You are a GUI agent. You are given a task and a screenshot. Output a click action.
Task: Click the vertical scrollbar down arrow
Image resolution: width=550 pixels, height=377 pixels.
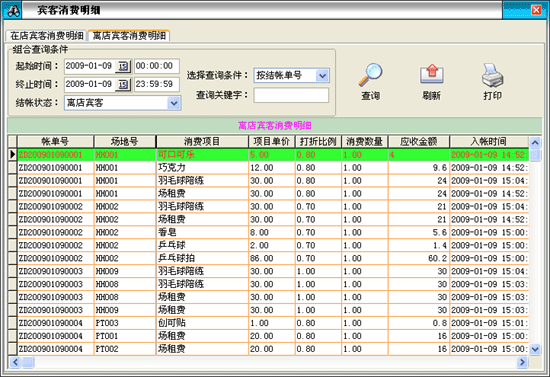coord(535,349)
